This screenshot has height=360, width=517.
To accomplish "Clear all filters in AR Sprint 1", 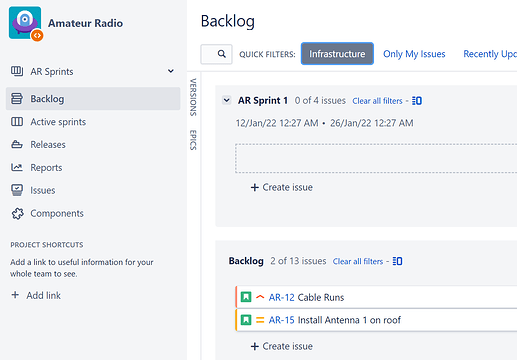I will pyautogui.click(x=377, y=101).
